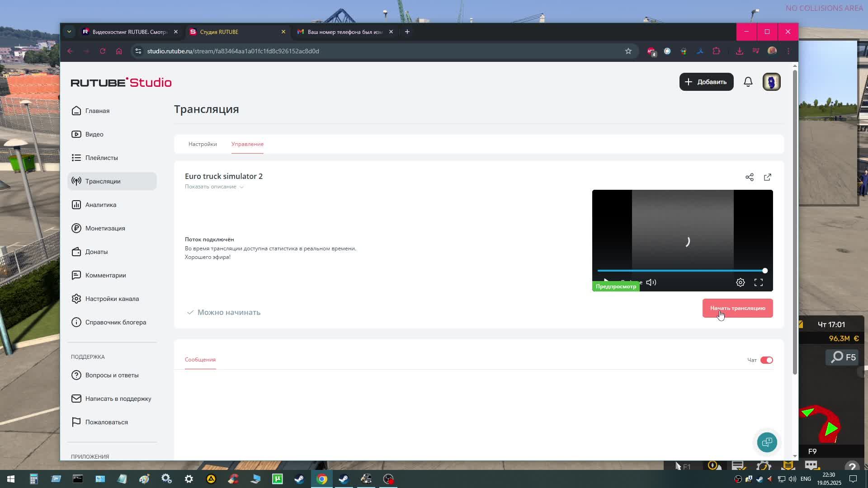Open the browser profile avatar

[x=772, y=51]
